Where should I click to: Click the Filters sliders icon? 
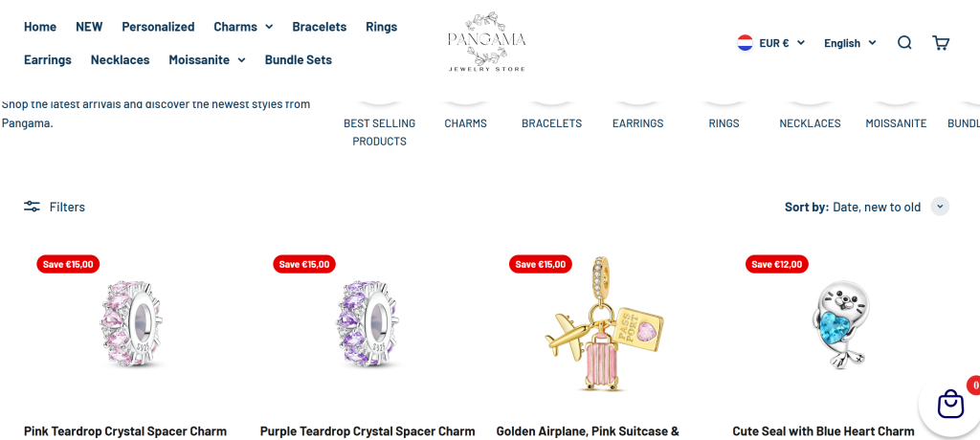point(32,207)
